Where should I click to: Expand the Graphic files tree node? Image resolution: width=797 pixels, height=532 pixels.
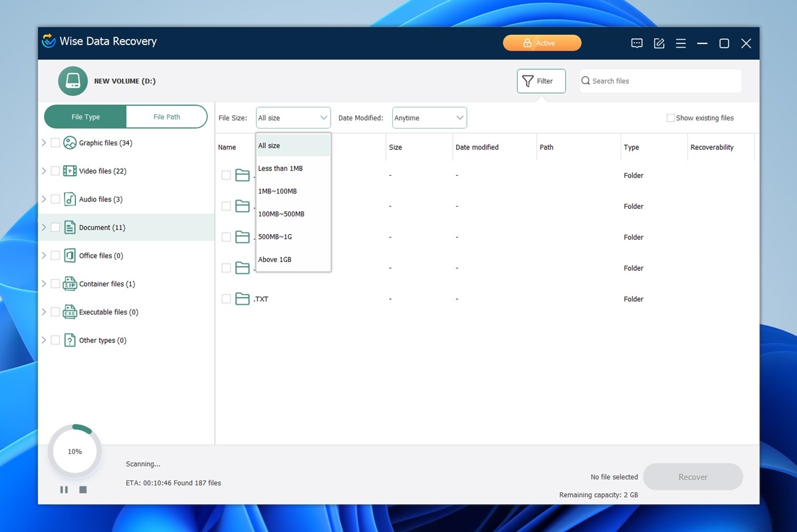point(44,143)
